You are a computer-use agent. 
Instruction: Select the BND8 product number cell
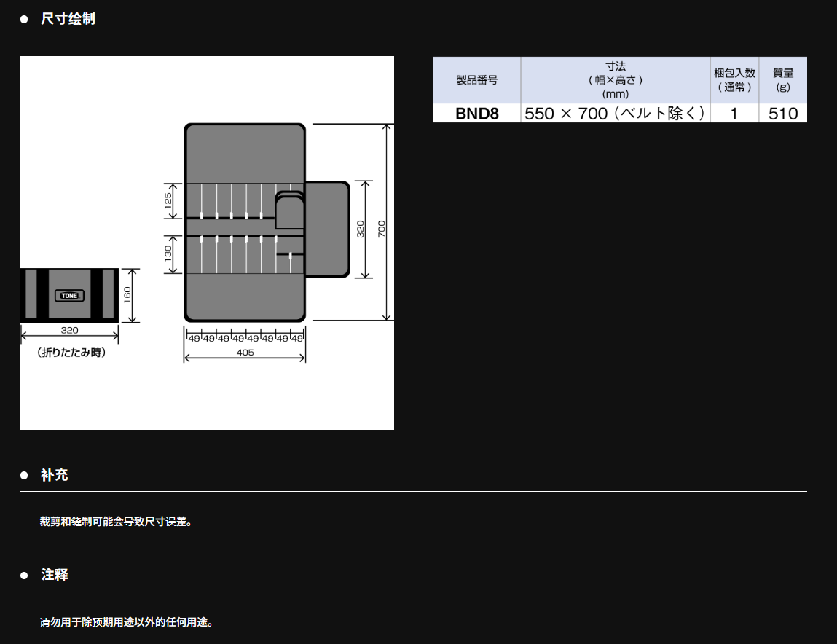(x=476, y=114)
